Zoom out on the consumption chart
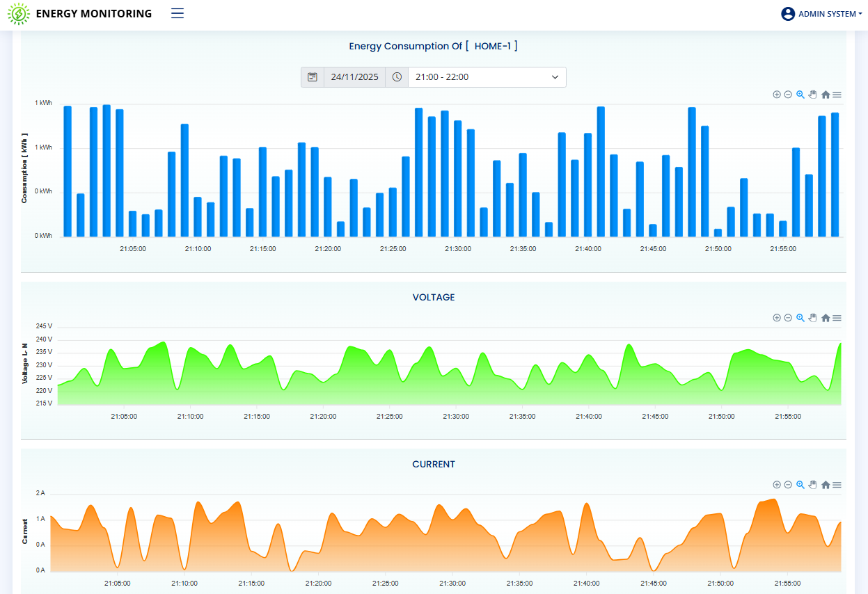 788,95
